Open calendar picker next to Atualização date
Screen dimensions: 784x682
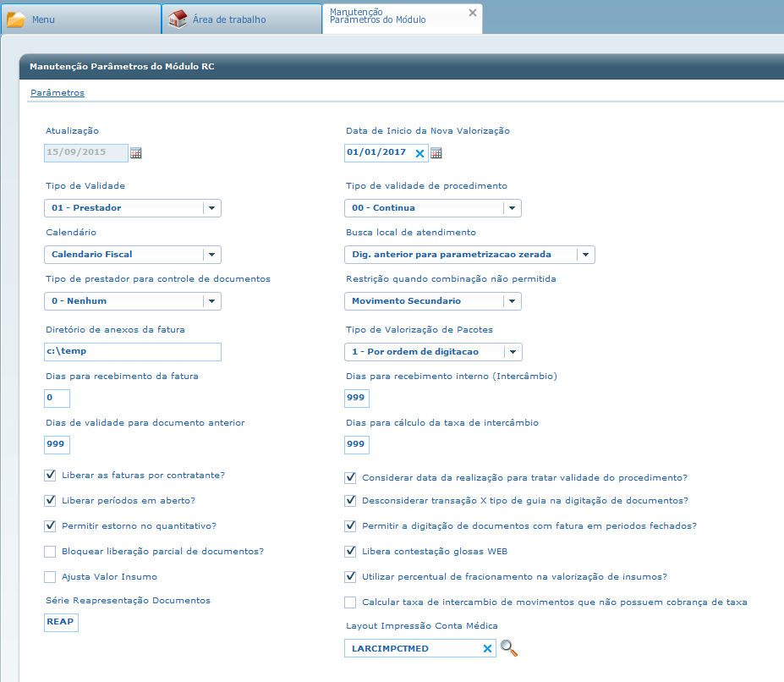pos(136,153)
